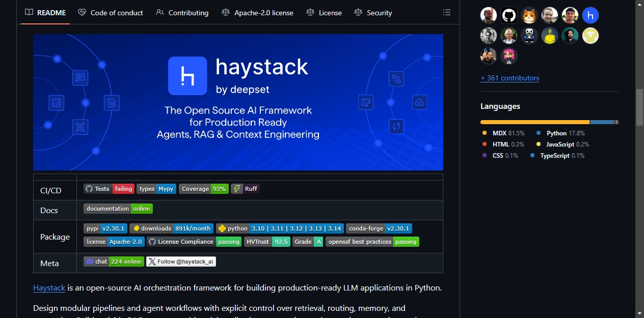Follow the Haystack link in the description
The width and height of the screenshot is (644, 318).
[49, 287]
